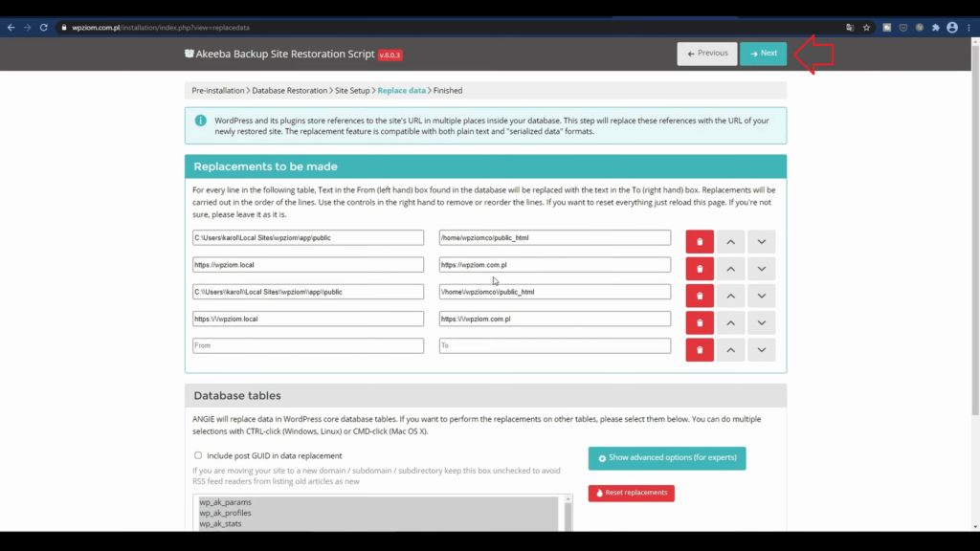Move the second replacement row up

[730, 269]
